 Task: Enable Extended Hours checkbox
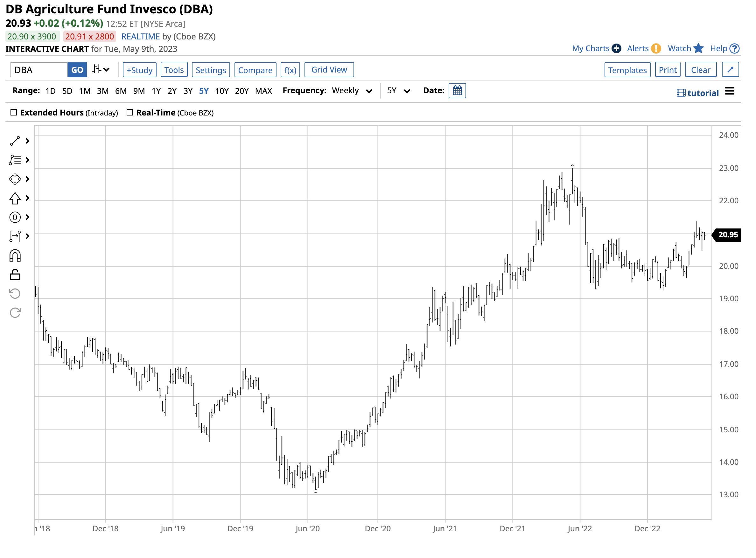(x=14, y=113)
